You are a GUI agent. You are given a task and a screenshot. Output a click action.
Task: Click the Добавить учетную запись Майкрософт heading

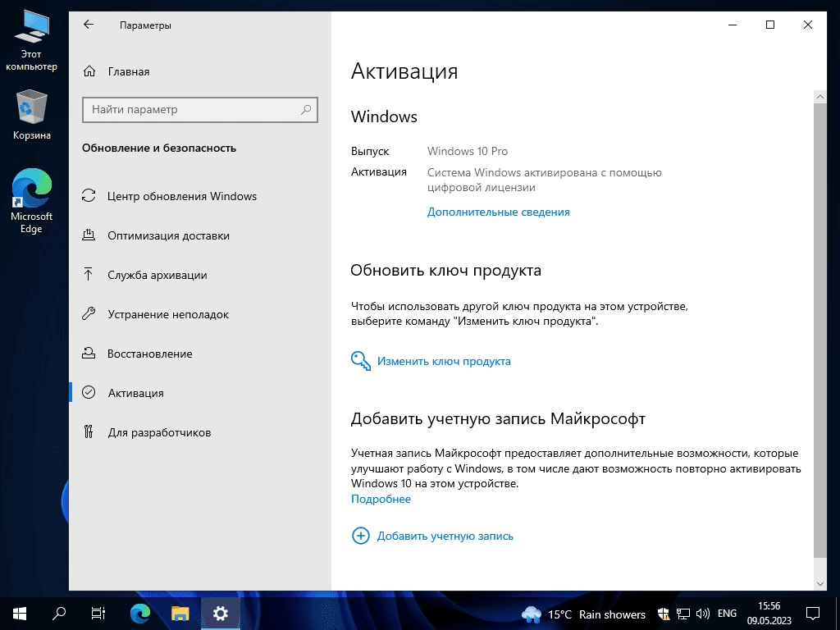(x=498, y=418)
